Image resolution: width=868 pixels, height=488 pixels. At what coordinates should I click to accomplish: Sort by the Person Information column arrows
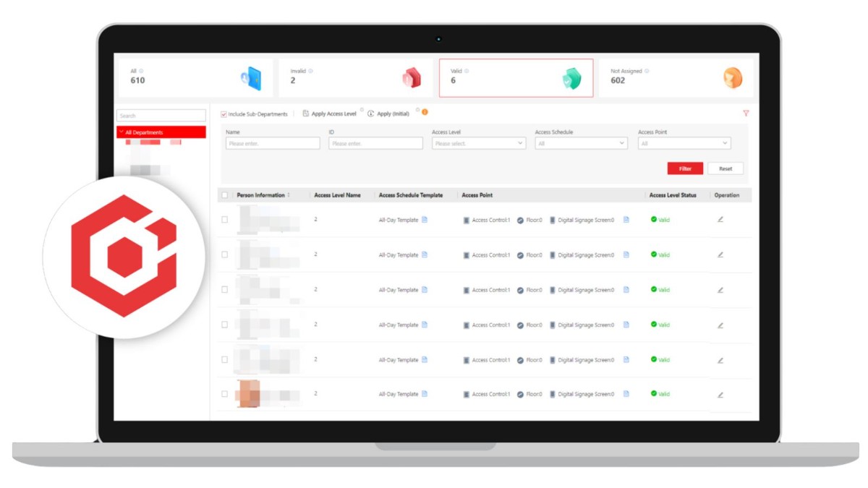(289, 195)
